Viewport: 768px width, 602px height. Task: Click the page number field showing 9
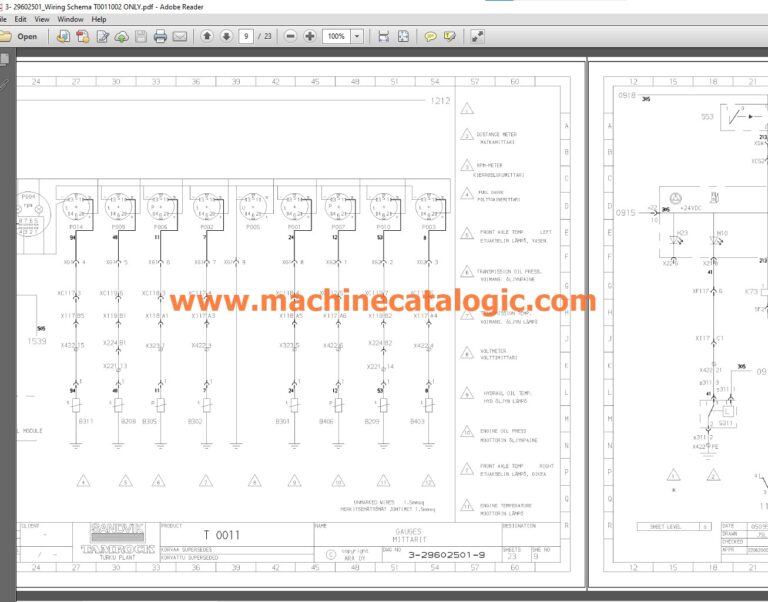click(x=246, y=36)
